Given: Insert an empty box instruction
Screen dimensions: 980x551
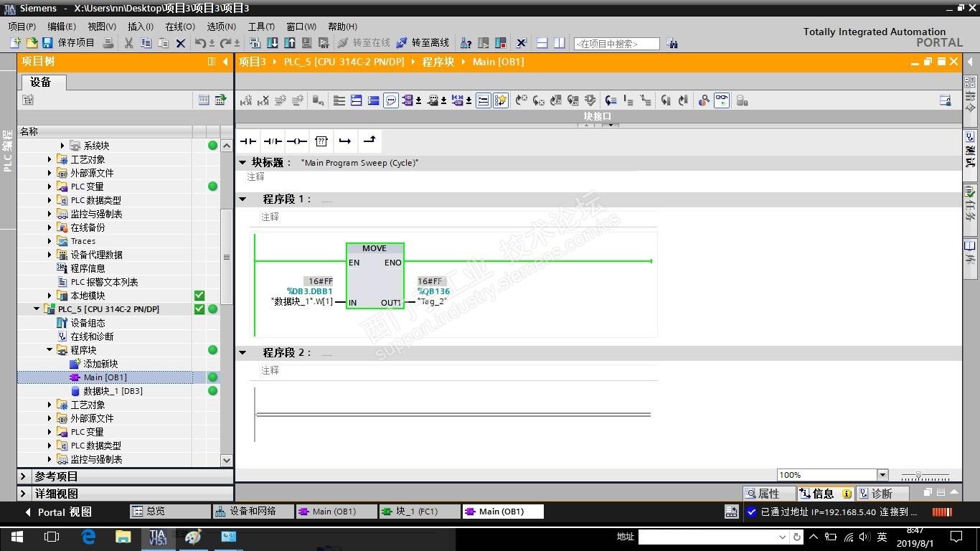Looking at the screenshot, I should [321, 141].
